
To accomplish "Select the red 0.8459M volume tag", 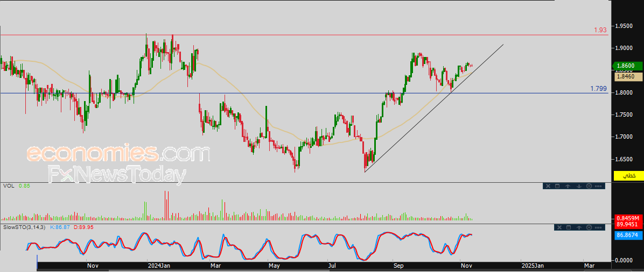I will 628,218.
